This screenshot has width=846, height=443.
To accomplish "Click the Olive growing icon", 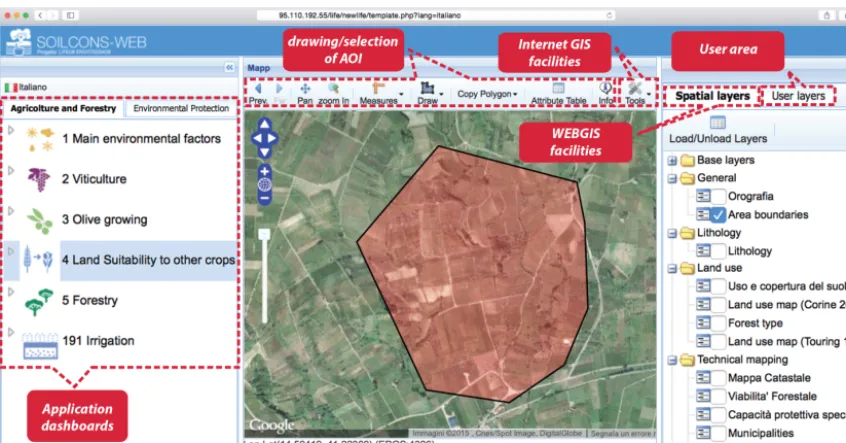I will click(40, 220).
